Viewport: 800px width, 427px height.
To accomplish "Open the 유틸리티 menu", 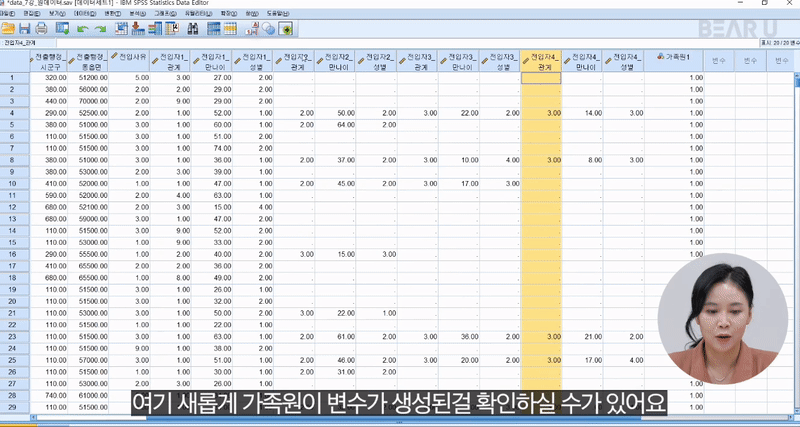I will click(x=198, y=14).
